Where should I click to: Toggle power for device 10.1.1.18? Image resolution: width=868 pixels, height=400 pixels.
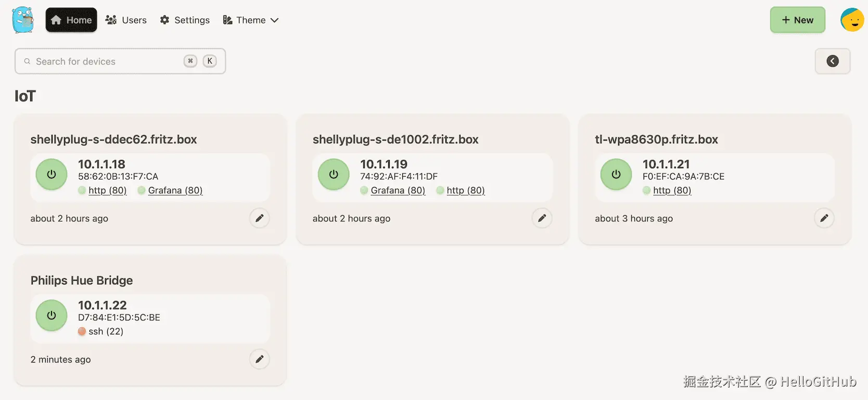click(x=52, y=174)
